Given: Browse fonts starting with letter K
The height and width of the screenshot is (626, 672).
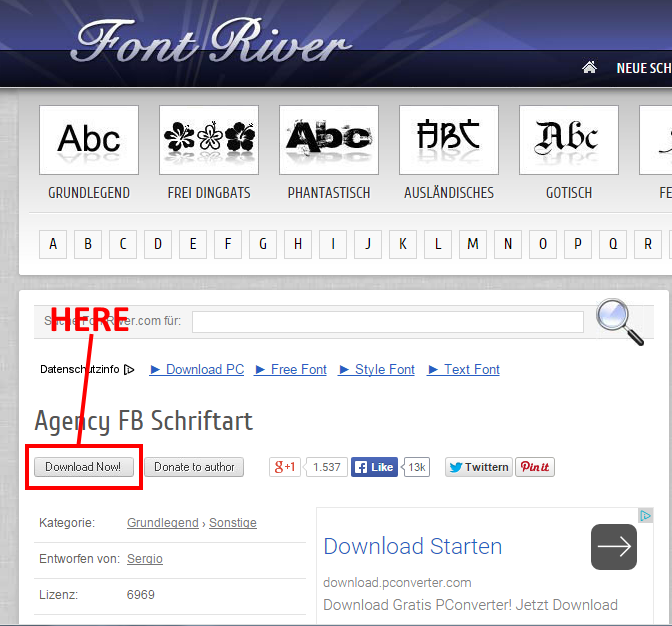Looking at the screenshot, I should point(403,244).
